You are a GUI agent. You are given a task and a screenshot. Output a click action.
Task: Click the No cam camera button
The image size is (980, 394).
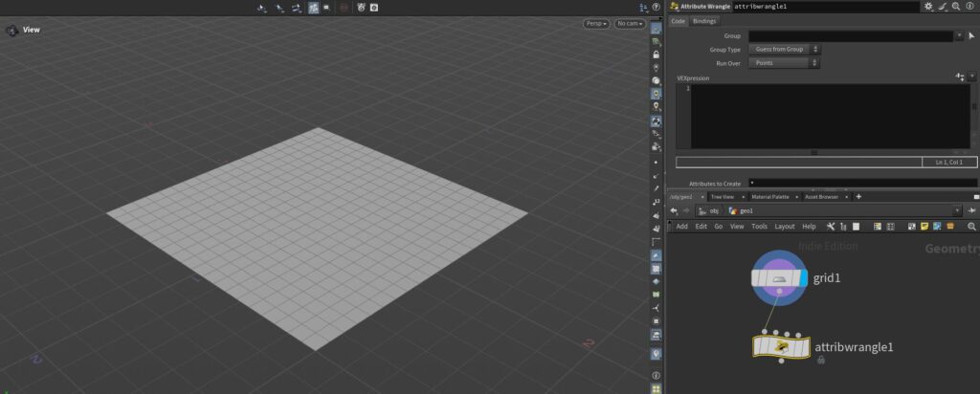click(x=630, y=24)
